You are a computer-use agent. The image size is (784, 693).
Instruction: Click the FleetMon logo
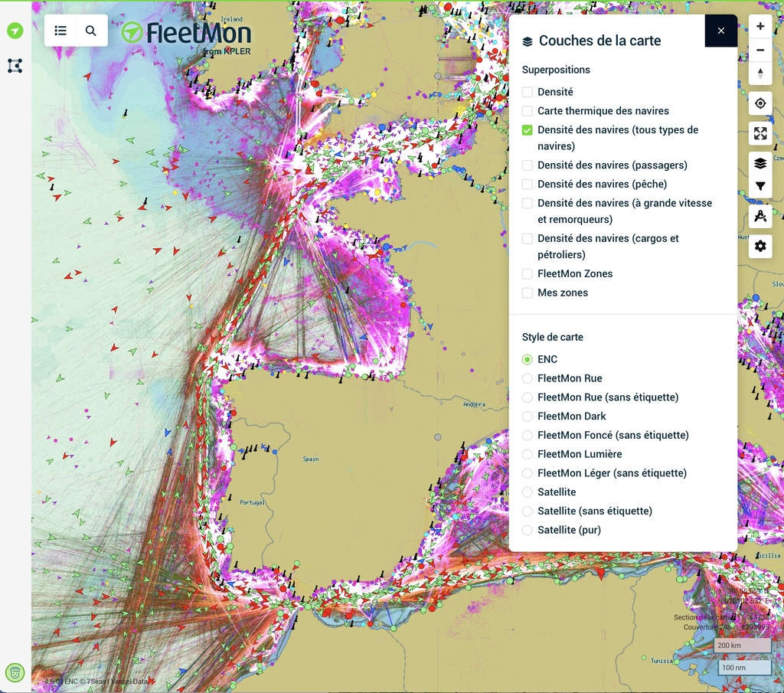pyautogui.click(x=187, y=34)
